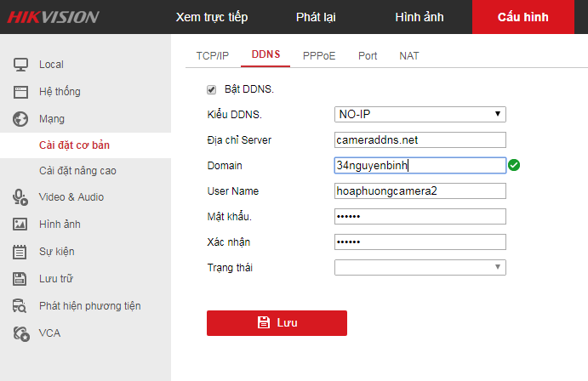Click the Trạng thái label text
Viewport: 588px width, 381px height.
coord(230,268)
